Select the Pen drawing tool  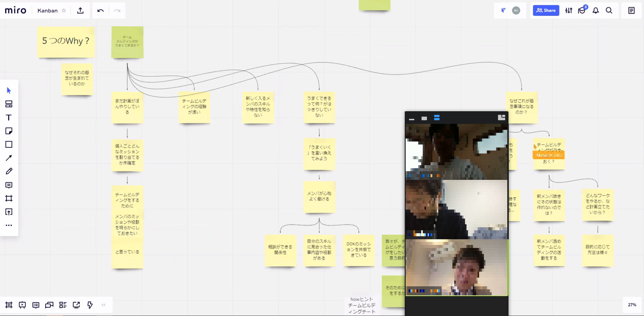(9, 171)
